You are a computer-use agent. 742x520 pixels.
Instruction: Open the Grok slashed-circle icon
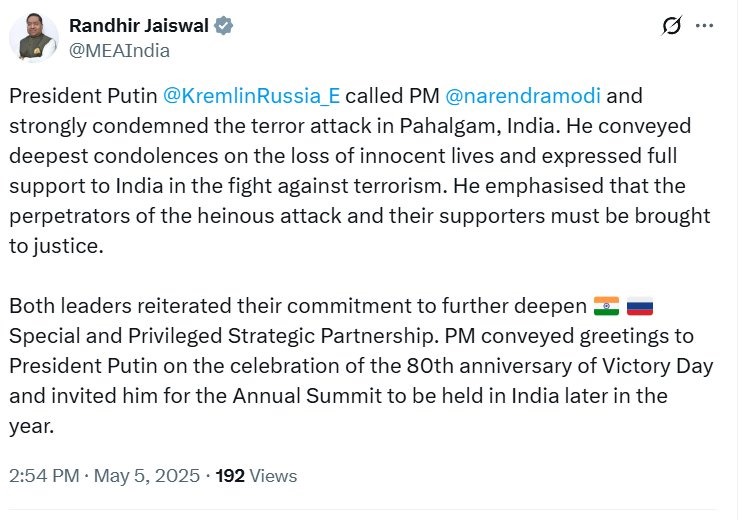672,27
